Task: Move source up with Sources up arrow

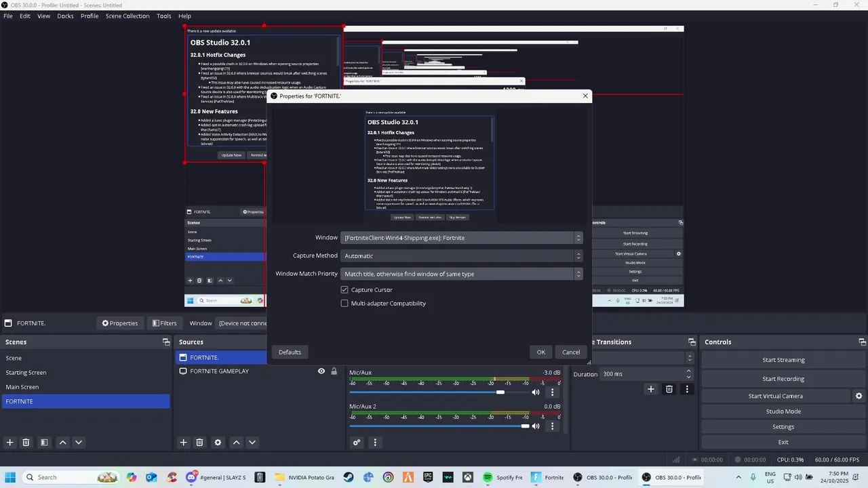Action: 236,443
